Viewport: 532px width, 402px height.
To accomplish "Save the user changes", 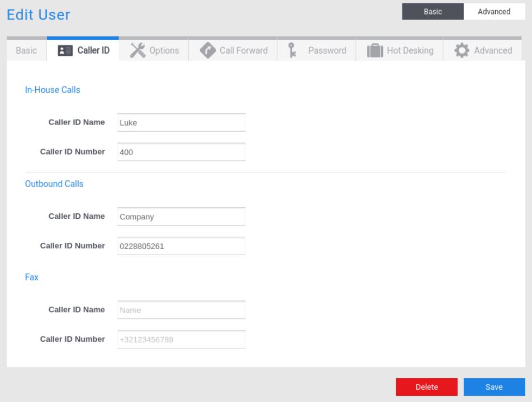I will click(x=494, y=387).
